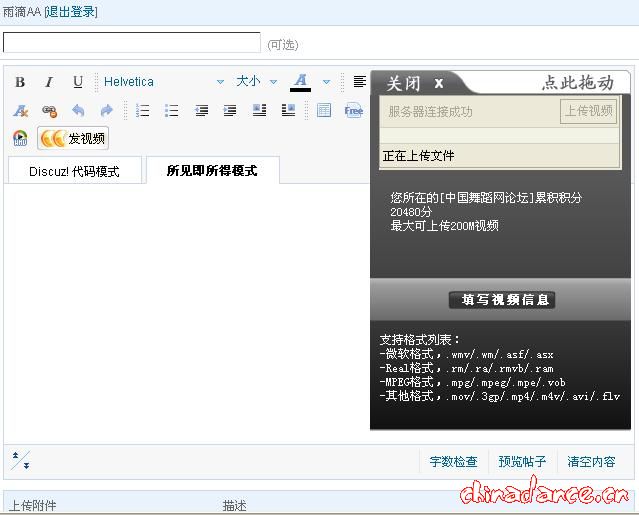Insert a numbered list
This screenshot has width=639, height=515.
pyautogui.click(x=143, y=110)
